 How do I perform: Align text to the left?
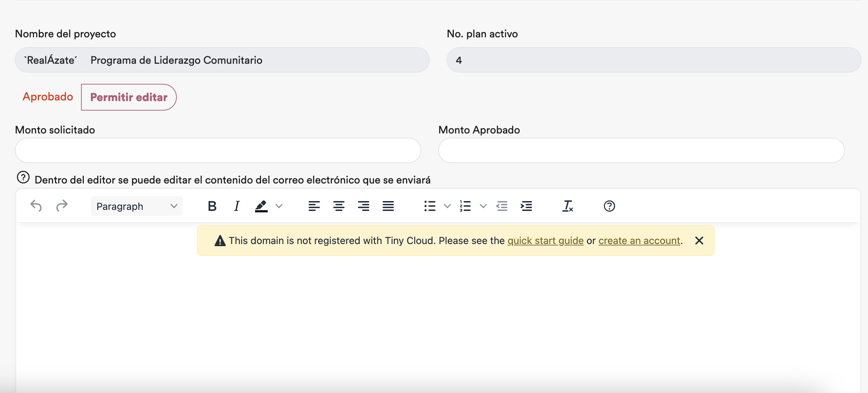click(x=314, y=206)
